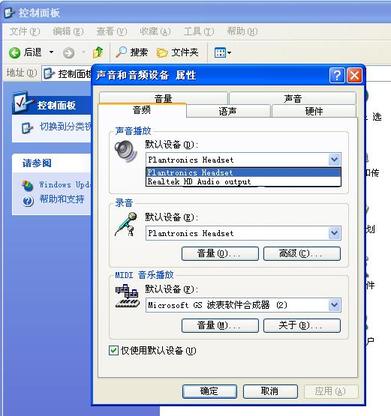
Task: Open the recording default device dropdown
Action: coord(334,233)
